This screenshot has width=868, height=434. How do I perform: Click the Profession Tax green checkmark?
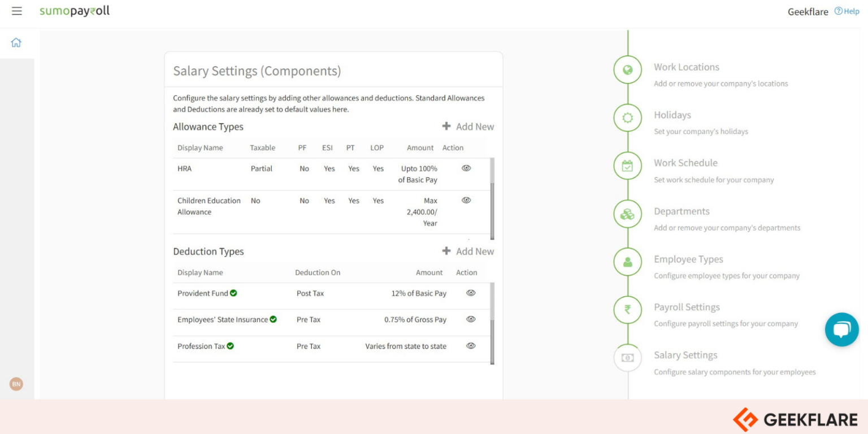tap(230, 346)
